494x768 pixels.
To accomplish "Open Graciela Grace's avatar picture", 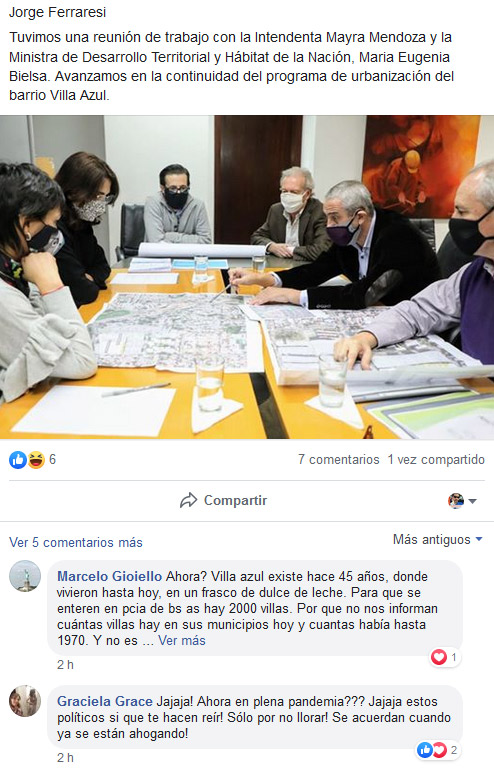I will pos(25,701).
